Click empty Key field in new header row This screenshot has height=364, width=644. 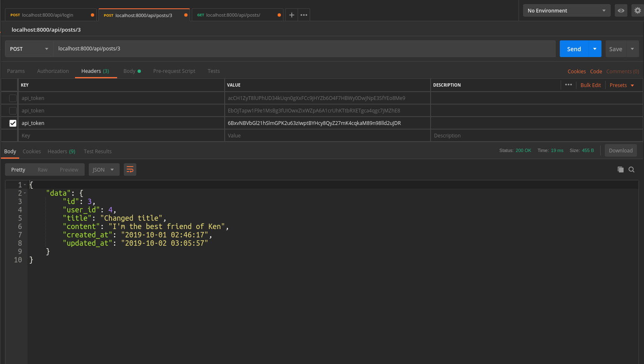pyautogui.click(x=121, y=135)
